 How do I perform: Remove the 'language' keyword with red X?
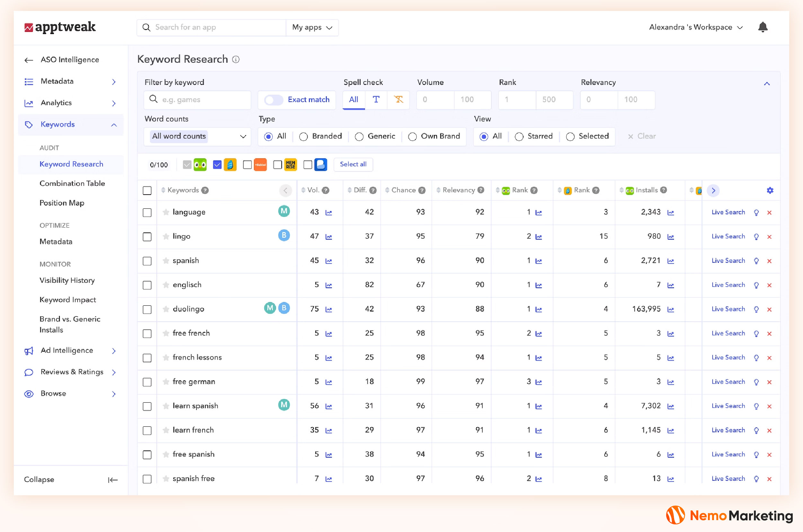click(769, 213)
